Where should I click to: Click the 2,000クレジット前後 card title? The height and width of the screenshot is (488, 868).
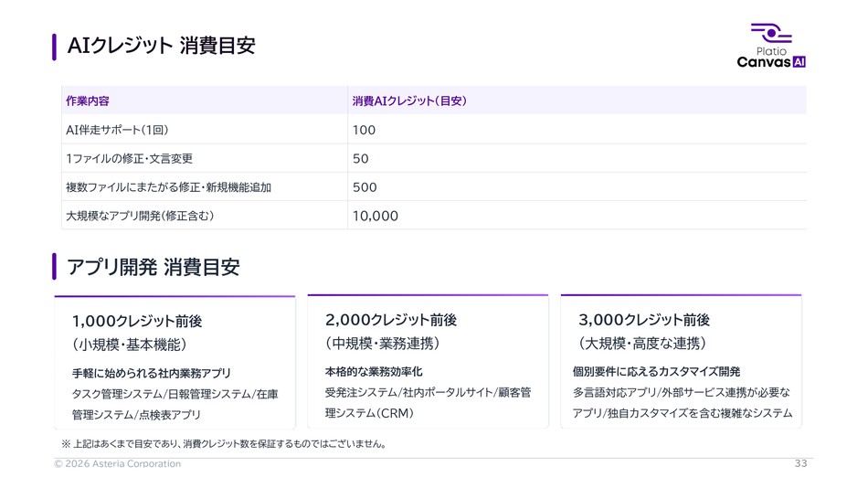pyautogui.click(x=391, y=320)
